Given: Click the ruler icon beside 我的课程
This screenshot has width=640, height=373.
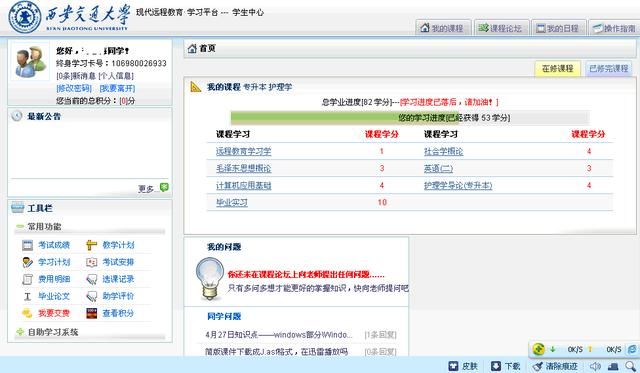Looking at the screenshot, I should click(x=196, y=87).
